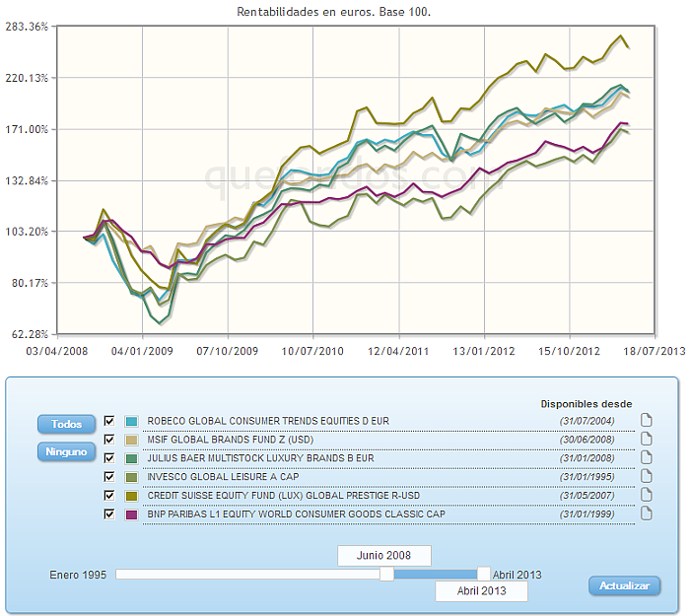Click the date (31/05/2007)

tap(587, 496)
